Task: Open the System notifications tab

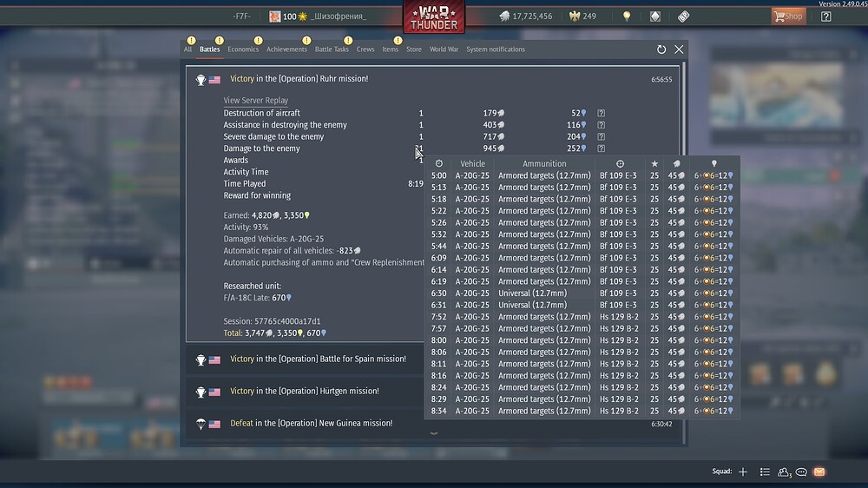Action: [x=495, y=49]
